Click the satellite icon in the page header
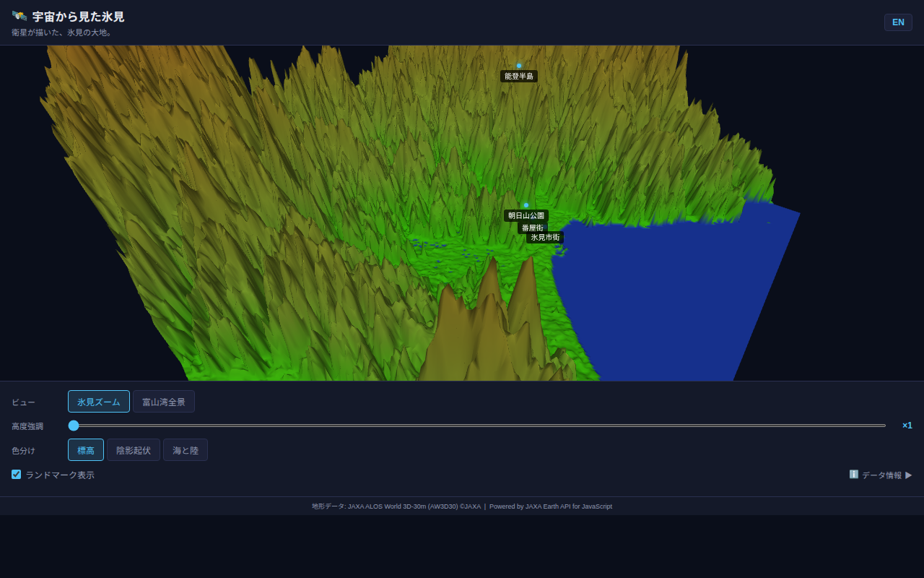 (20, 15)
